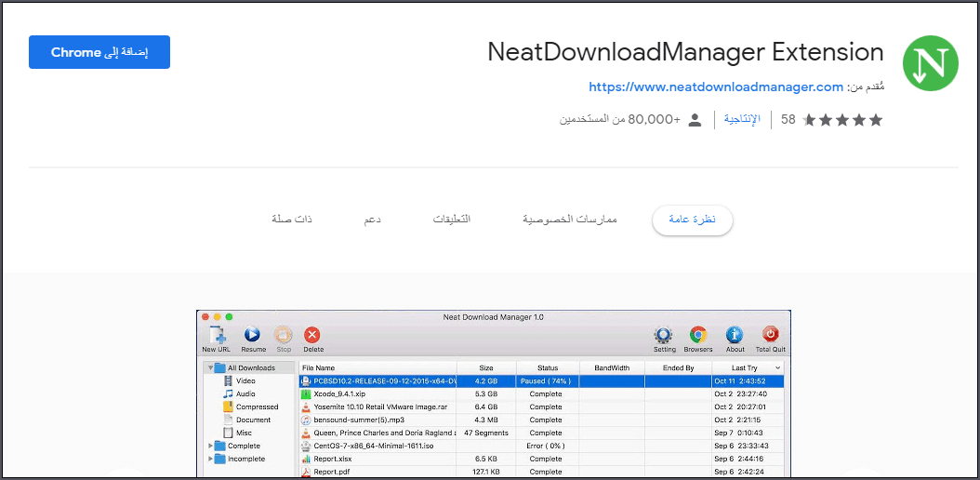Click the Ended By column header
The height and width of the screenshot is (480, 980).
[x=679, y=368]
